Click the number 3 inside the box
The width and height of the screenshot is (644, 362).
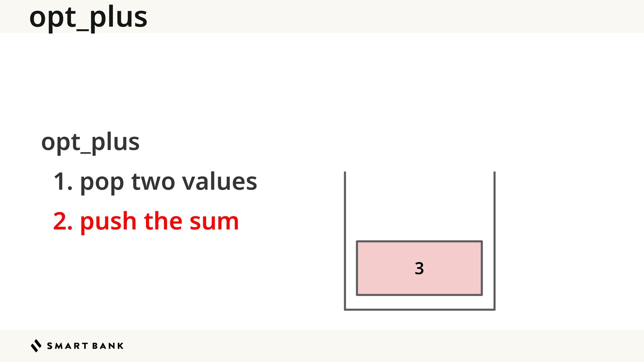tap(419, 268)
